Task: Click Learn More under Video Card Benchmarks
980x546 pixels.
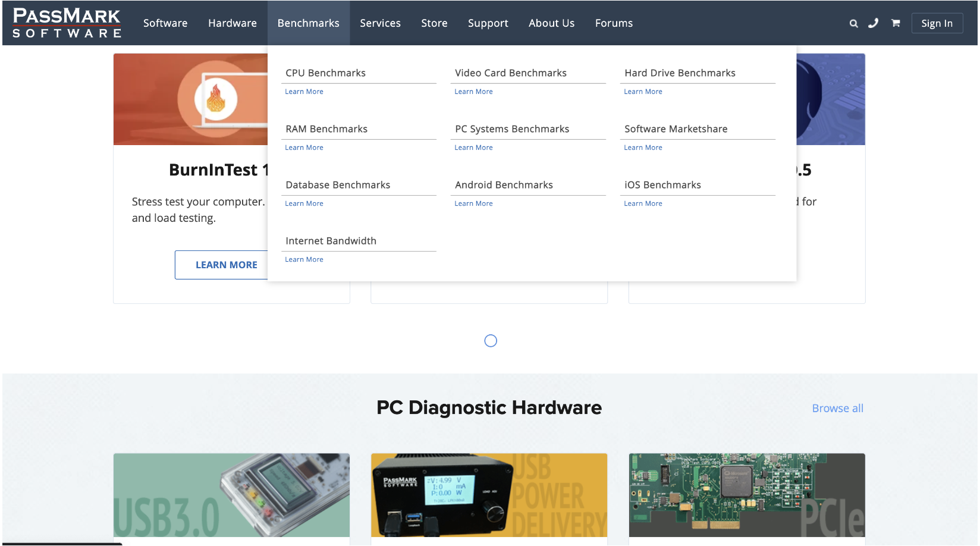Action: pyautogui.click(x=473, y=92)
